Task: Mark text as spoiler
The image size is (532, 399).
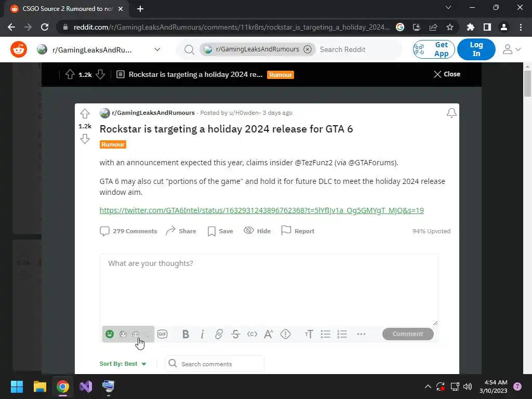Action: (x=285, y=334)
